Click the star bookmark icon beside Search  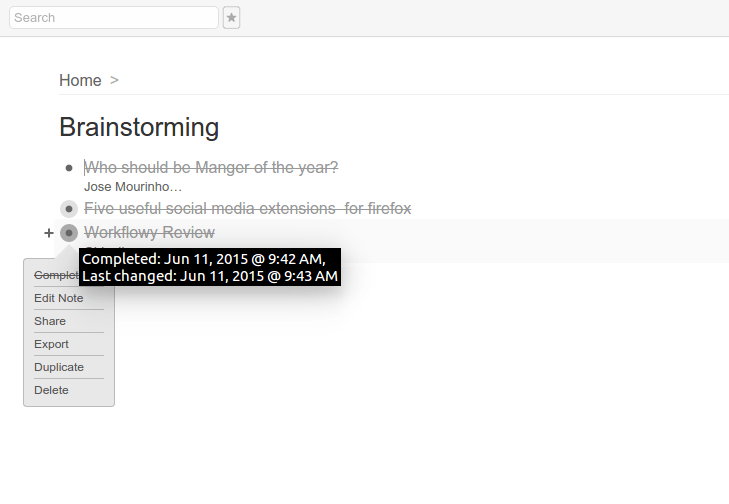[231, 18]
